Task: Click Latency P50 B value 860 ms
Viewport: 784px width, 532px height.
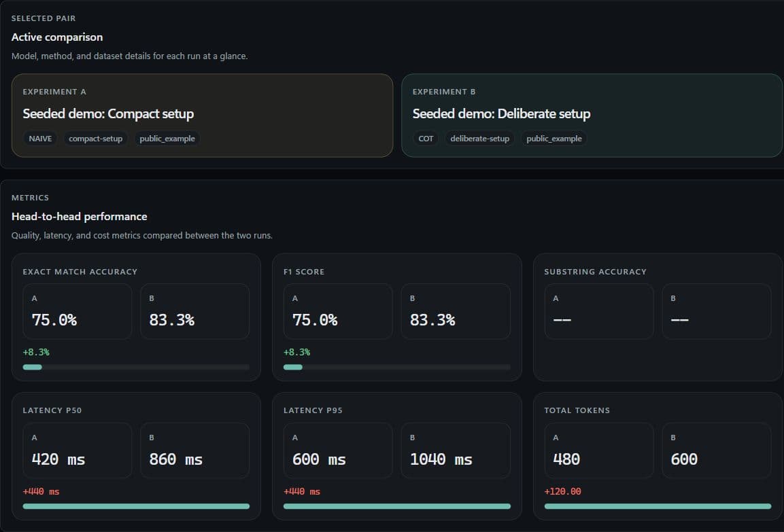Action: click(176, 459)
